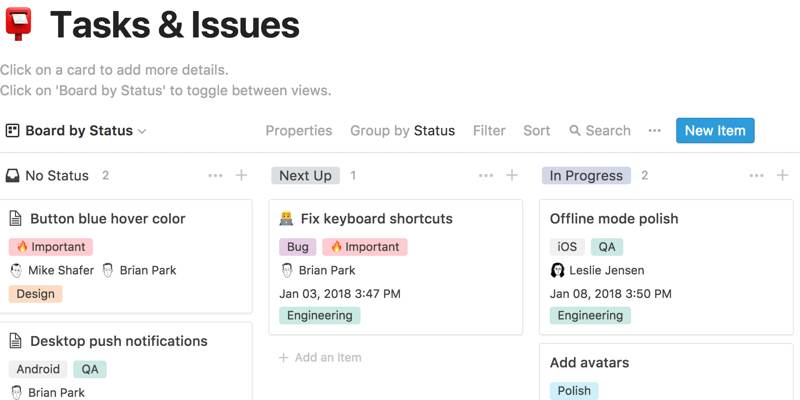Viewport: 800px width, 400px height.
Task: Click the New Item button
Action: click(x=715, y=131)
